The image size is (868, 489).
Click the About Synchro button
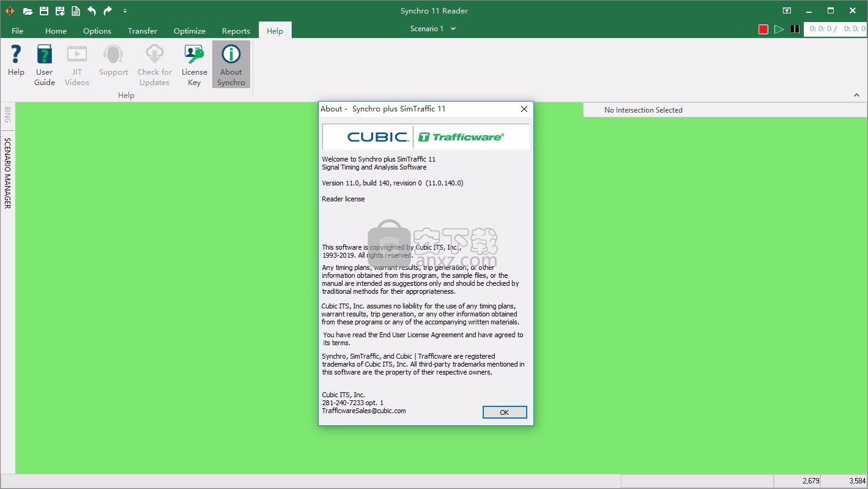tap(231, 65)
